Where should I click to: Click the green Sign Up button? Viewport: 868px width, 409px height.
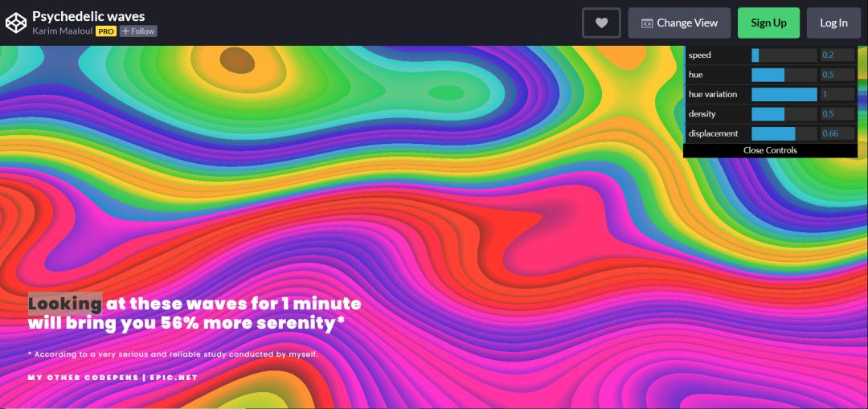pyautogui.click(x=768, y=22)
